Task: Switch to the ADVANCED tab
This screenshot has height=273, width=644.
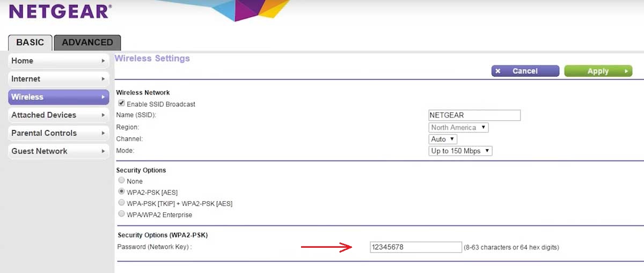Action: 87,42
